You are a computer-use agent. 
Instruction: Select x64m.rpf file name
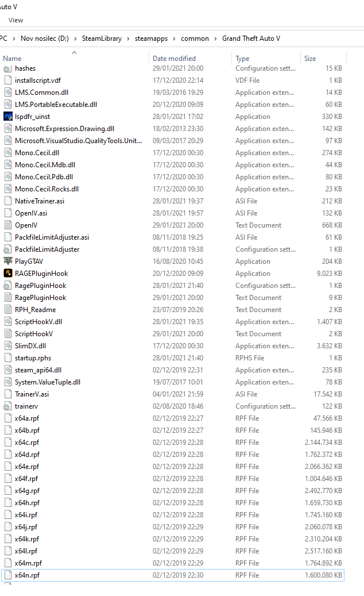(28, 563)
